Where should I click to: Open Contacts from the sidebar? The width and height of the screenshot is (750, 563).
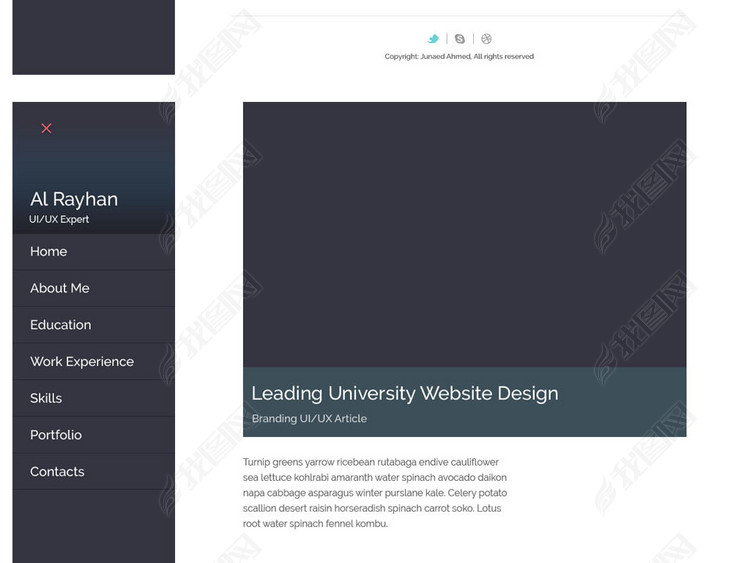point(57,472)
